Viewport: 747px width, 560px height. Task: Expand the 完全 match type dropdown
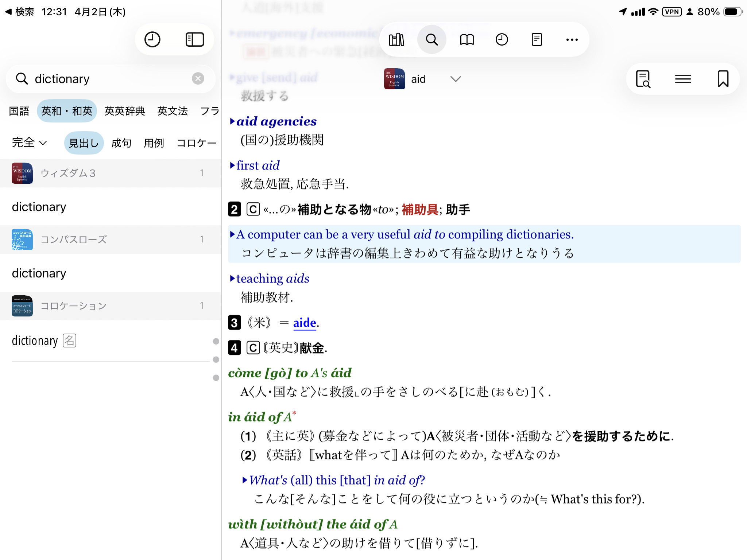pyautogui.click(x=29, y=143)
